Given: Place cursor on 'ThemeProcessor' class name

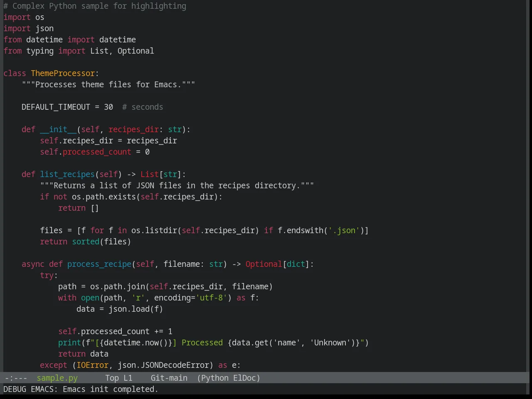Looking at the screenshot, I should coord(63,73).
